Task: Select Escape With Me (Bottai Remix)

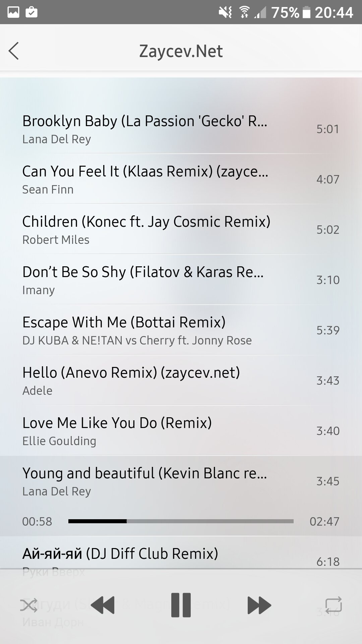Action: coord(181,330)
